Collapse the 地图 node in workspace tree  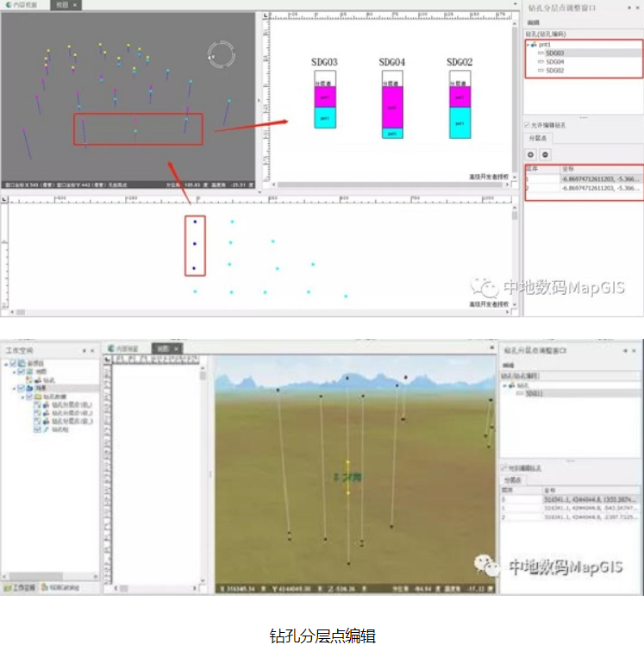[14, 372]
